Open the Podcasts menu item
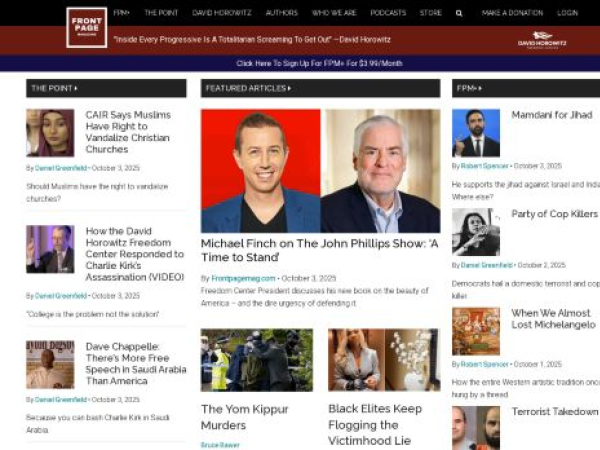 tap(387, 13)
